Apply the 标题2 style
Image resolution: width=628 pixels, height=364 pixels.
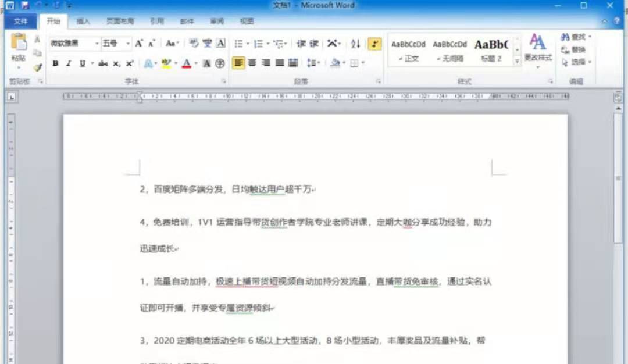490,49
